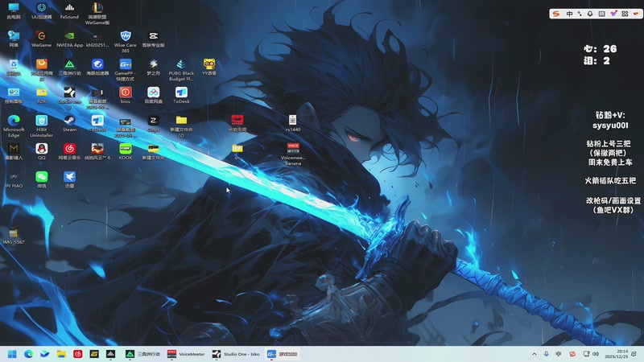The image size is (644, 362).
Task: Launch 三角洲行动 from desktop icons
Action: coord(69,68)
